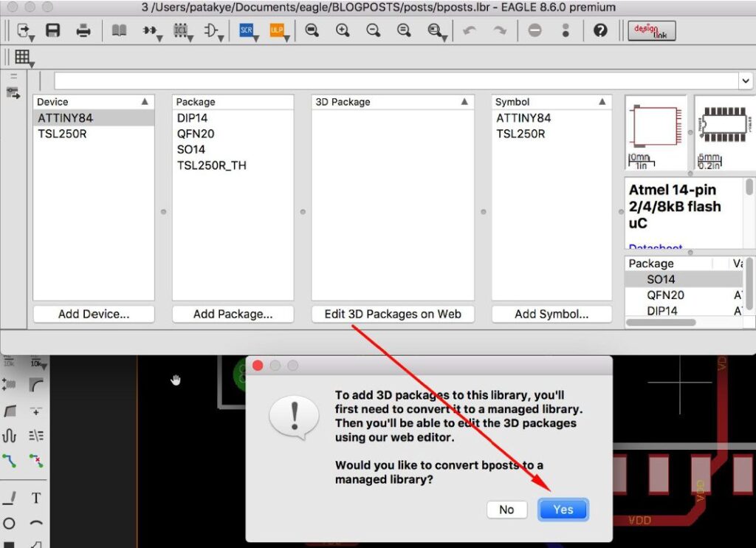756x548 pixels.
Task: Select the Circle drawing tool
Action: coord(10,524)
